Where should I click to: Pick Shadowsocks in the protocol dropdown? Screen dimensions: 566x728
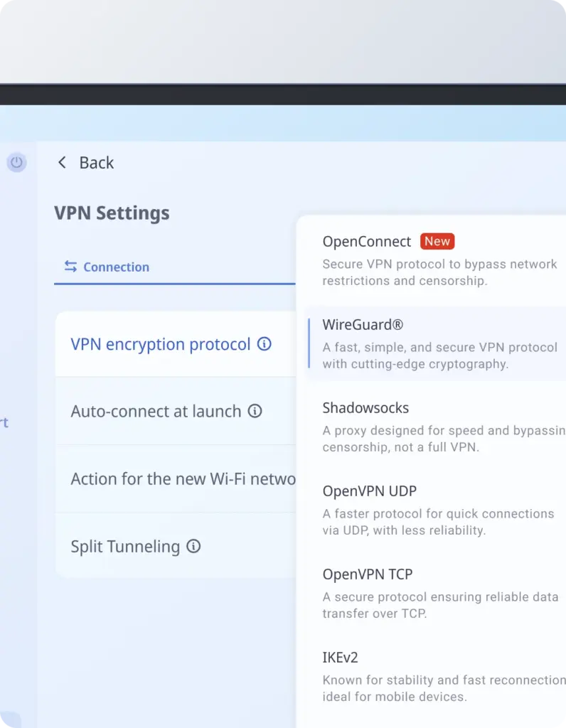click(365, 408)
